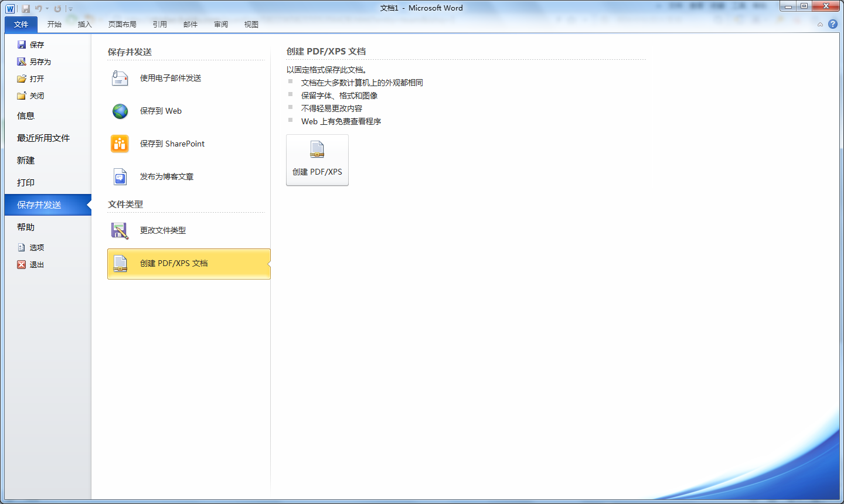Click the 关闭 text in sidebar
844x504 pixels.
tap(37, 96)
